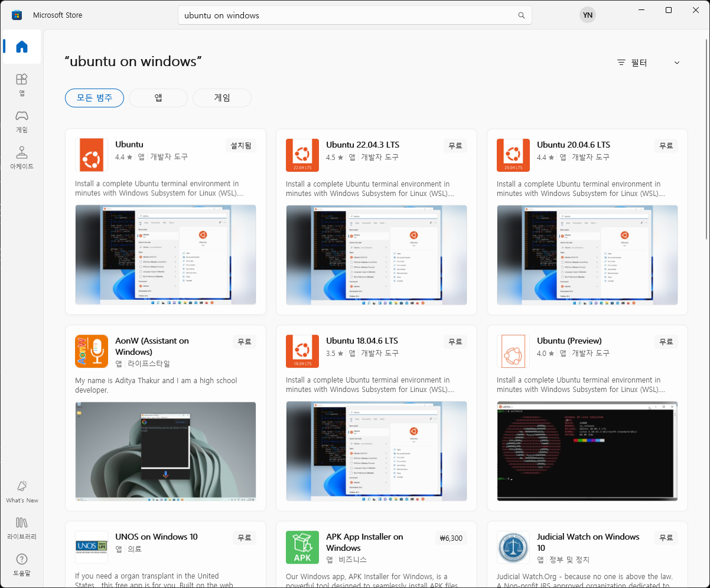Open the Ubuntu card screenshot thumbnail
Screen dimensions: 710x588
165,255
